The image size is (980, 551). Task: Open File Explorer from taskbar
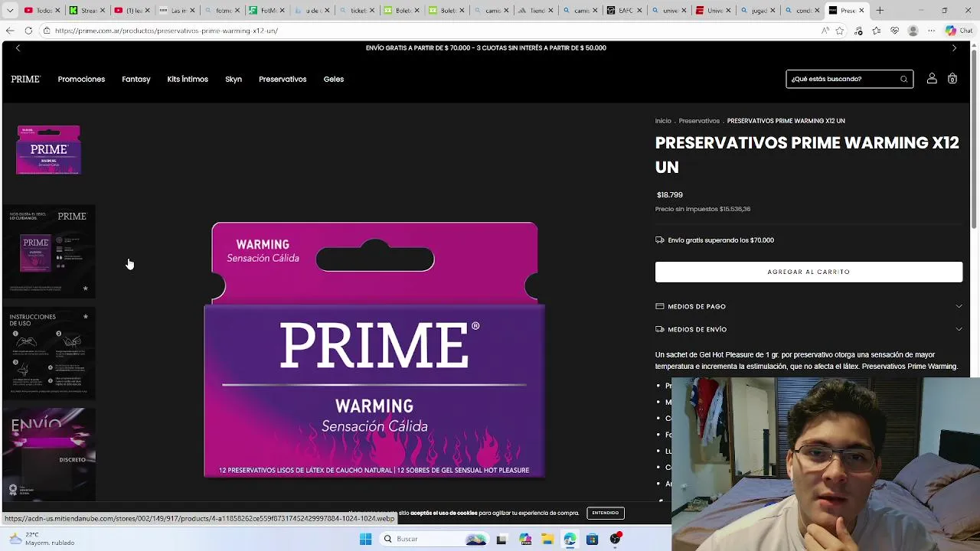pos(547,539)
